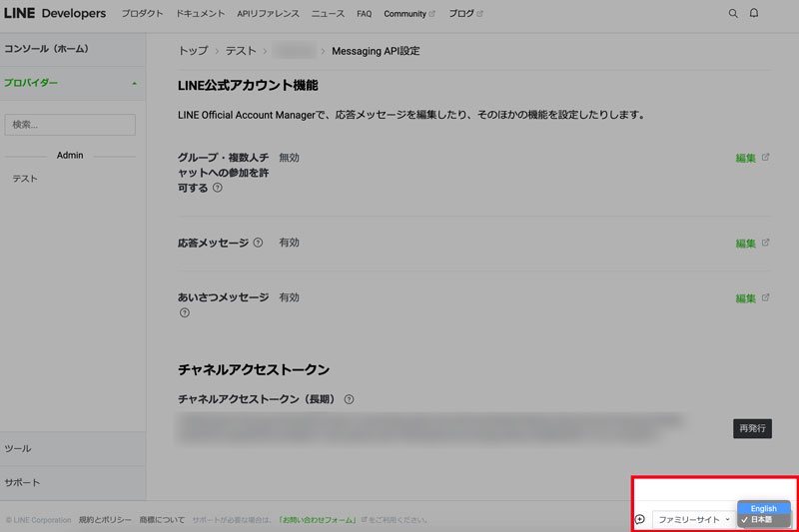Open 規約とポリシー footer link
Viewport: 799px width, 532px height.
click(x=105, y=520)
